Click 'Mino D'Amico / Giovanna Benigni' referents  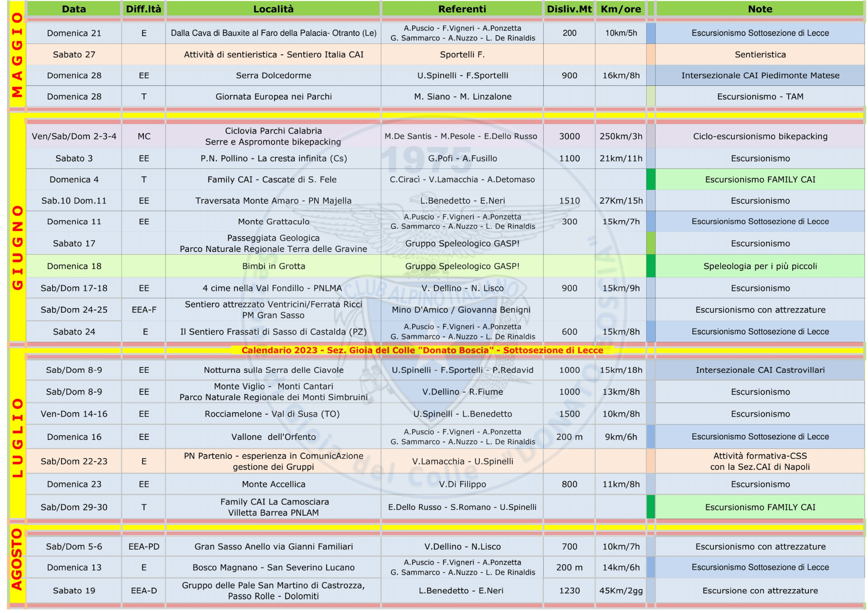(462, 310)
